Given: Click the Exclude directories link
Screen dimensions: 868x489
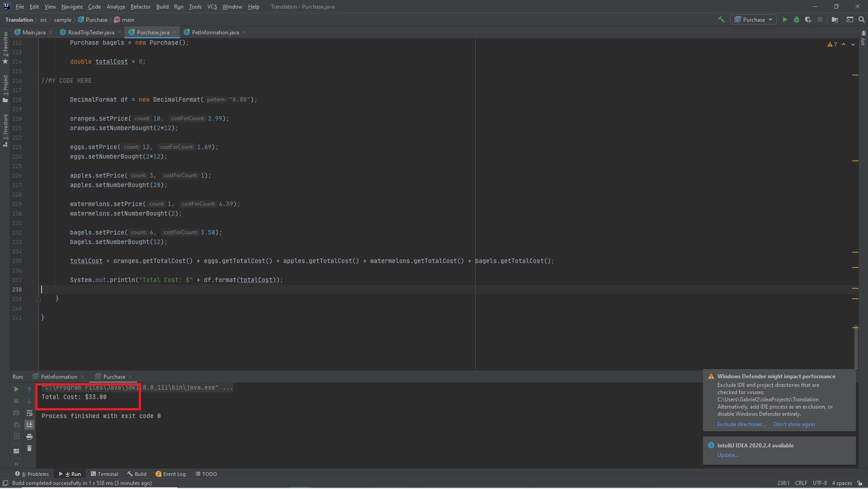Looking at the screenshot, I should [741, 424].
